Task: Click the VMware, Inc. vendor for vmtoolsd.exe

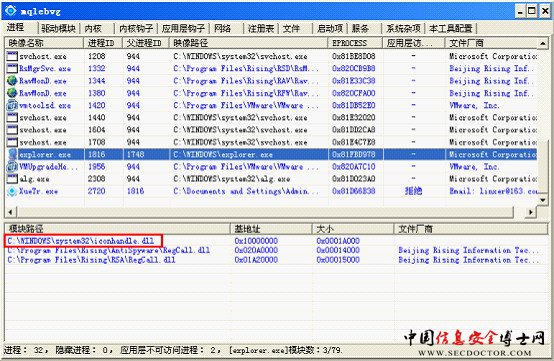Action: click(x=474, y=105)
